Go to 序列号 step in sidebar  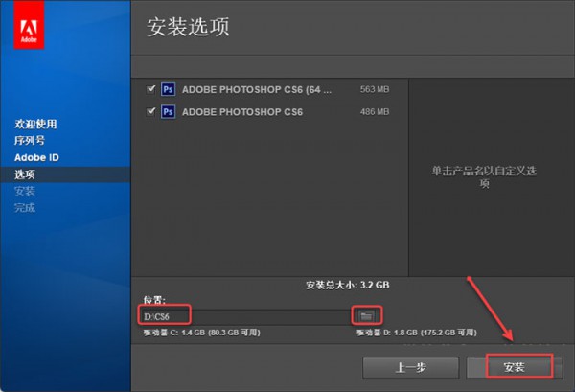[x=30, y=141]
